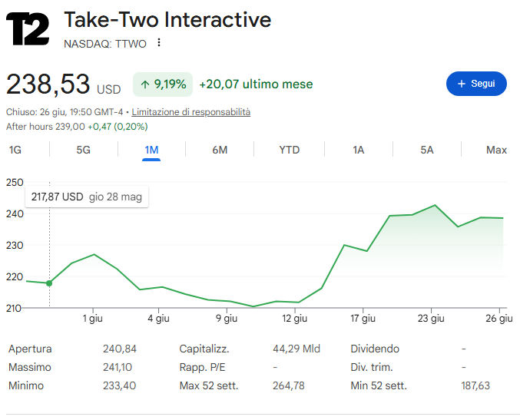Select the 1M time range tab
520x420 pixels.
coord(151,150)
